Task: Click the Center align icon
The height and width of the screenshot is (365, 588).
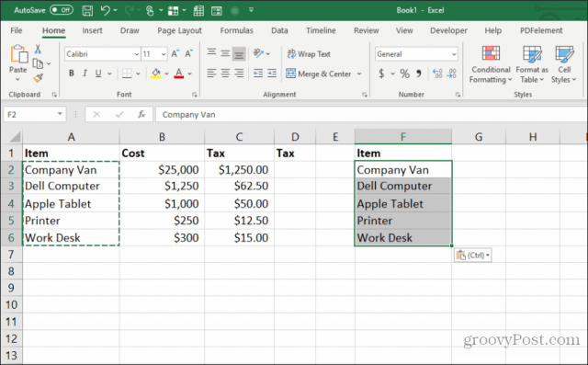Action: click(225, 74)
